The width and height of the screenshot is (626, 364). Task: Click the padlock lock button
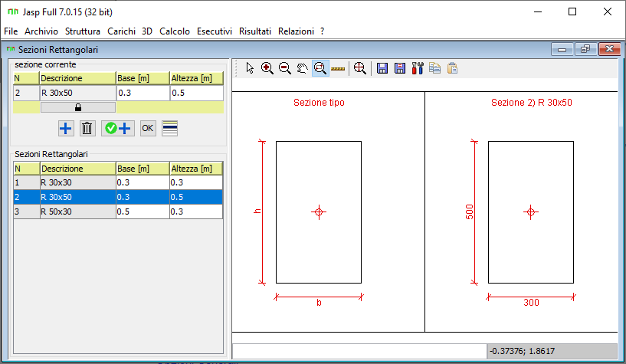(78, 107)
